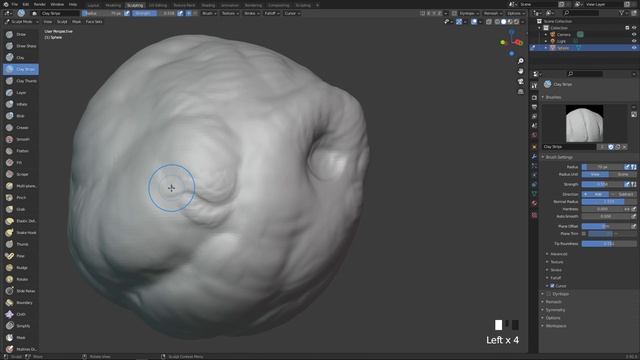This screenshot has height=360, width=640.
Task: Set brush Direction to Subtract
Action: 623,194
